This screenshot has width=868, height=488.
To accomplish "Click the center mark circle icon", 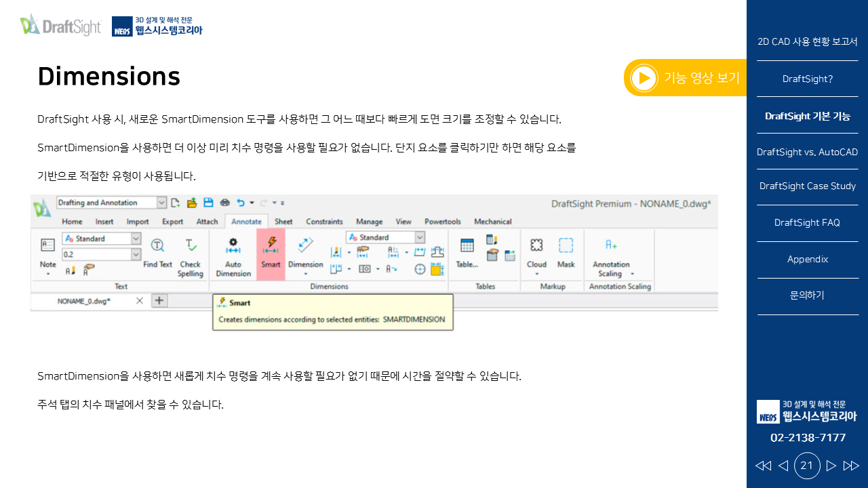I will coord(420,269).
